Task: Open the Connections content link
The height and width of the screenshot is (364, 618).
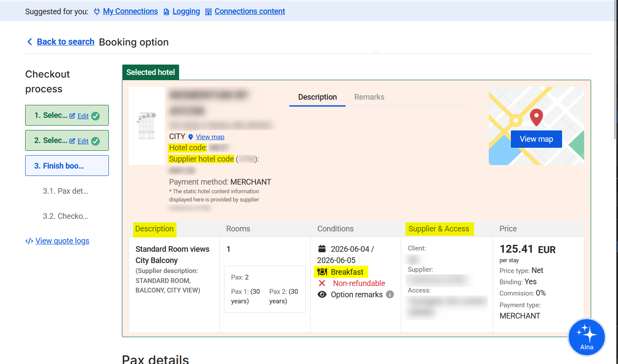Action: coord(250,11)
